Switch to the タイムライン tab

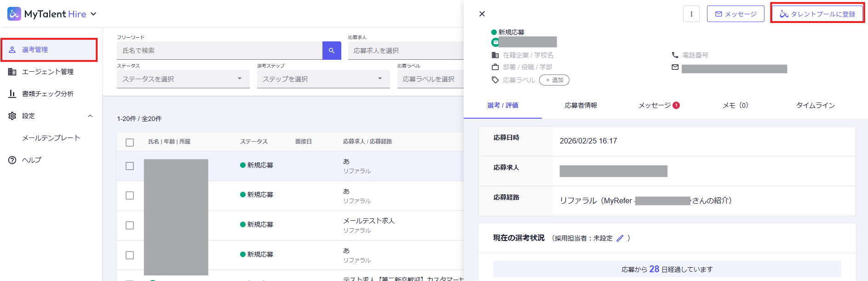point(815,105)
